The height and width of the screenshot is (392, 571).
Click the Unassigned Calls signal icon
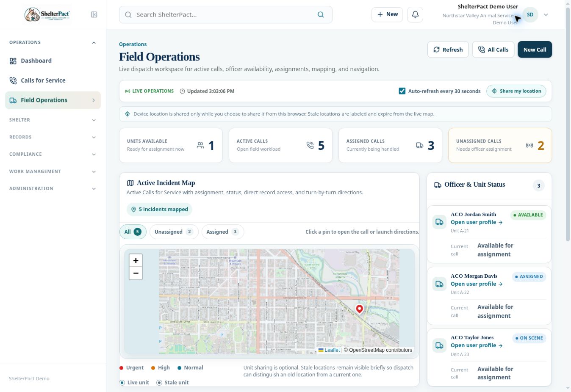click(x=529, y=145)
